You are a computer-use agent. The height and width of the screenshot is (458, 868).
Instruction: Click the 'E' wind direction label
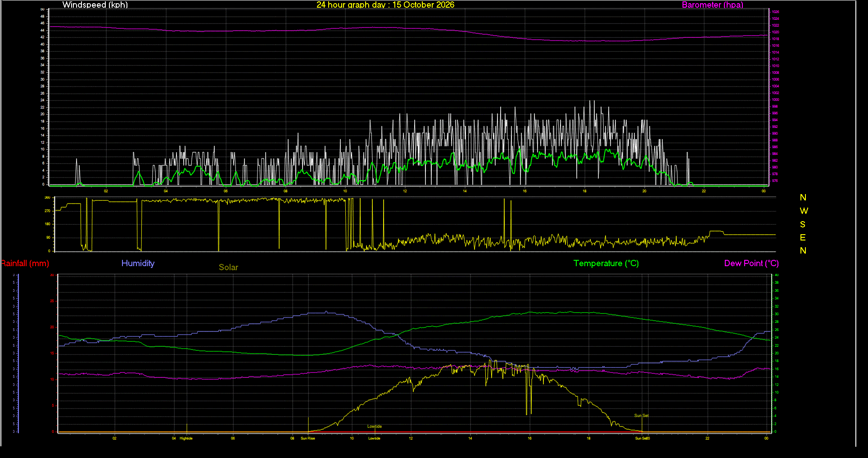coord(803,237)
